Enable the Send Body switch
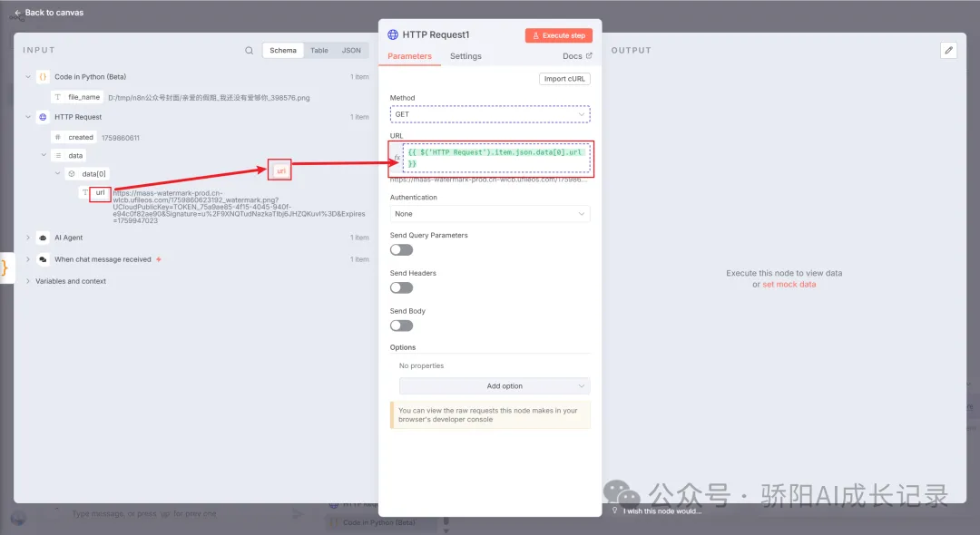980x535 pixels. click(x=401, y=326)
